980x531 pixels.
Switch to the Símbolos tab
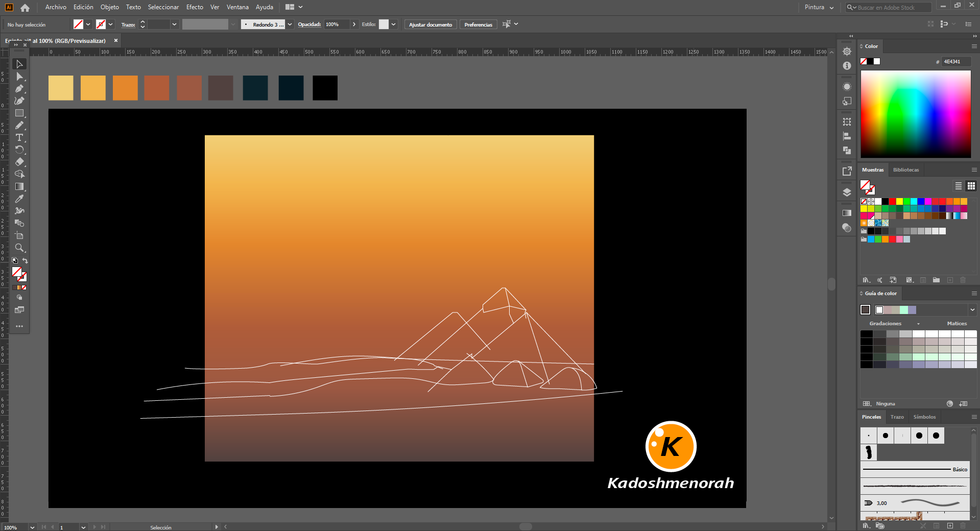(x=924, y=417)
